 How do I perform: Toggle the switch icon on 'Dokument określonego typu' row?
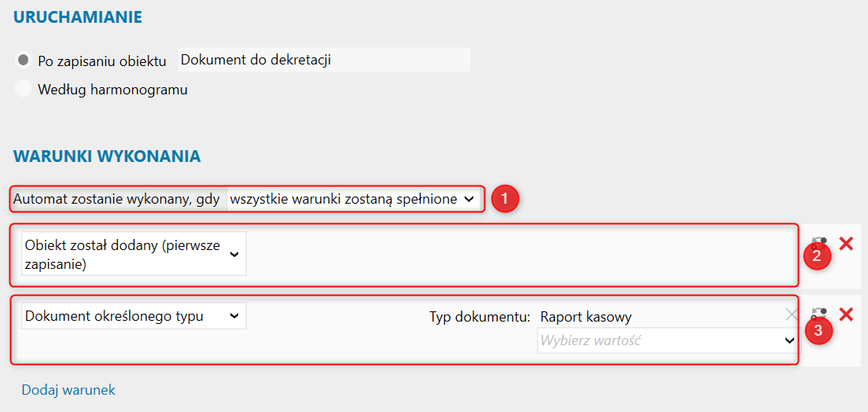tap(820, 313)
